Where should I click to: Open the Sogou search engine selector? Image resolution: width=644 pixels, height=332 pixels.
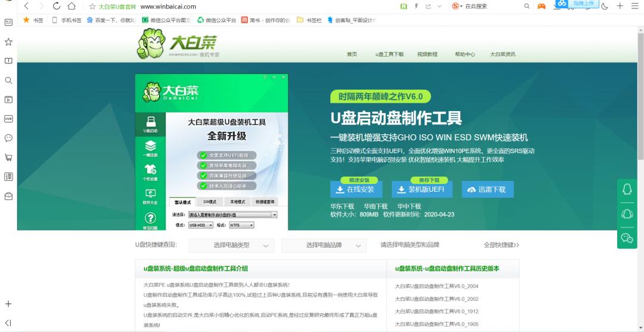457,6
